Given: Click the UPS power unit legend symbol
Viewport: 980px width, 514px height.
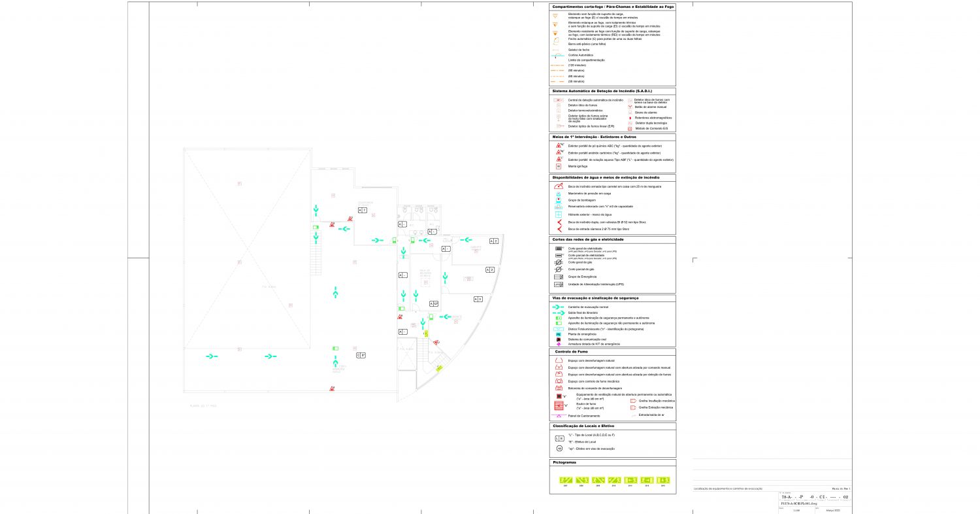Looking at the screenshot, I should point(559,284).
